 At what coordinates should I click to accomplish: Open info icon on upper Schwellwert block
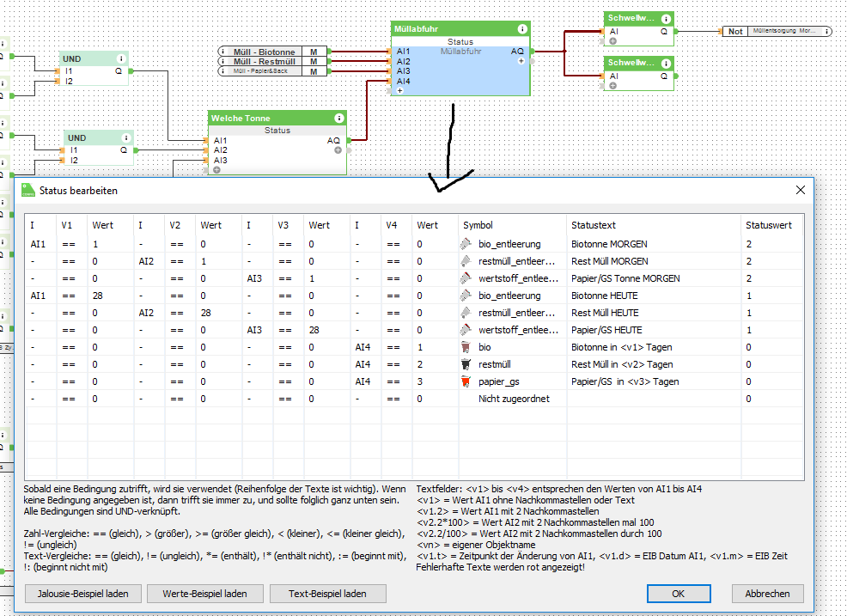point(666,19)
